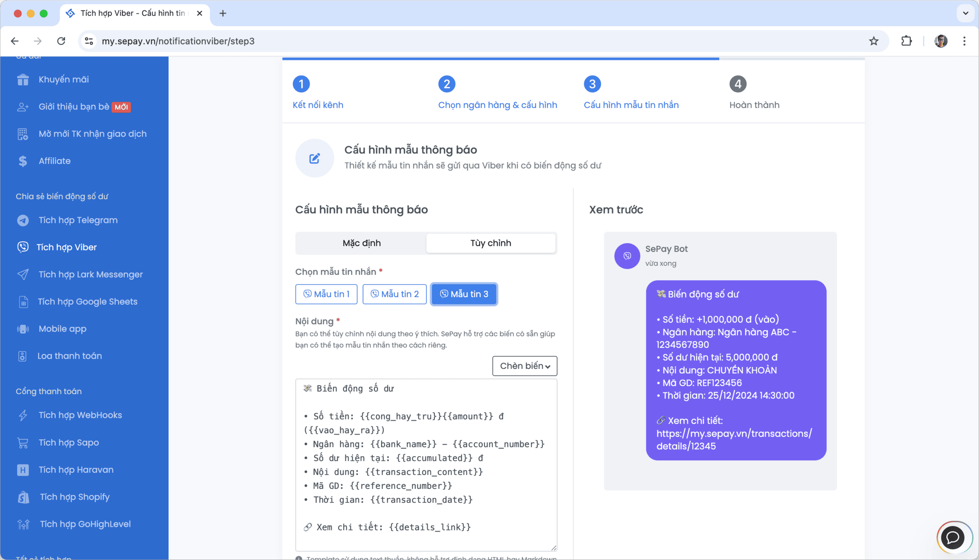The width and height of the screenshot is (979, 560).
Task: Click the MỚI badge on Giới thiệu bạn bè
Action: pos(121,107)
